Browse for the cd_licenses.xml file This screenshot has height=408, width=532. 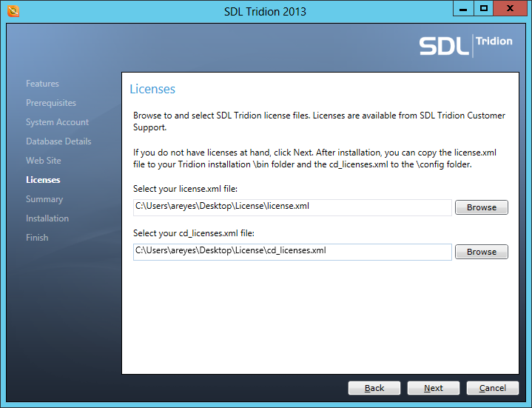(481, 252)
